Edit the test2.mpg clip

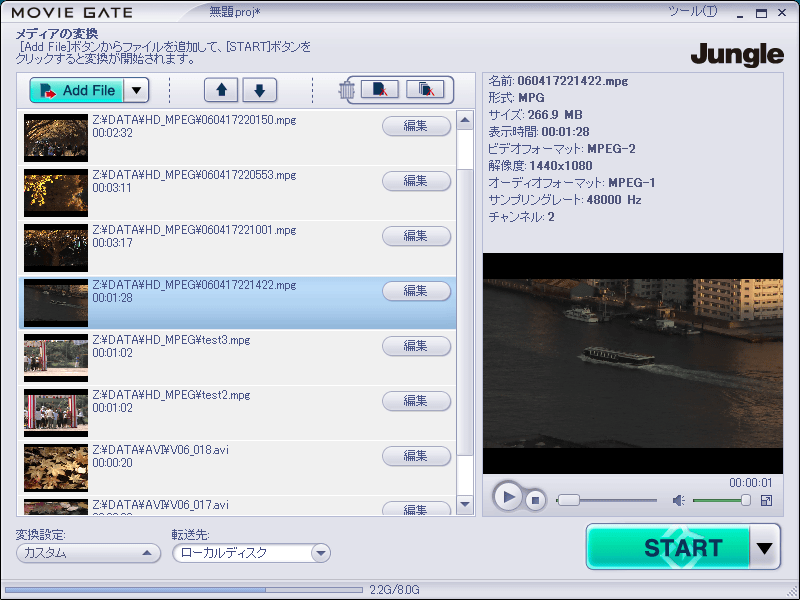pyautogui.click(x=416, y=402)
